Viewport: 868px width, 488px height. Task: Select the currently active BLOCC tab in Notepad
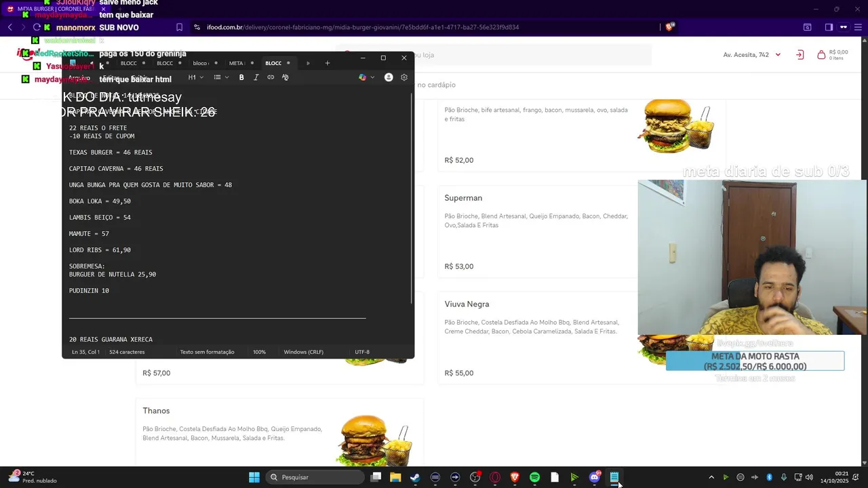[279, 63]
